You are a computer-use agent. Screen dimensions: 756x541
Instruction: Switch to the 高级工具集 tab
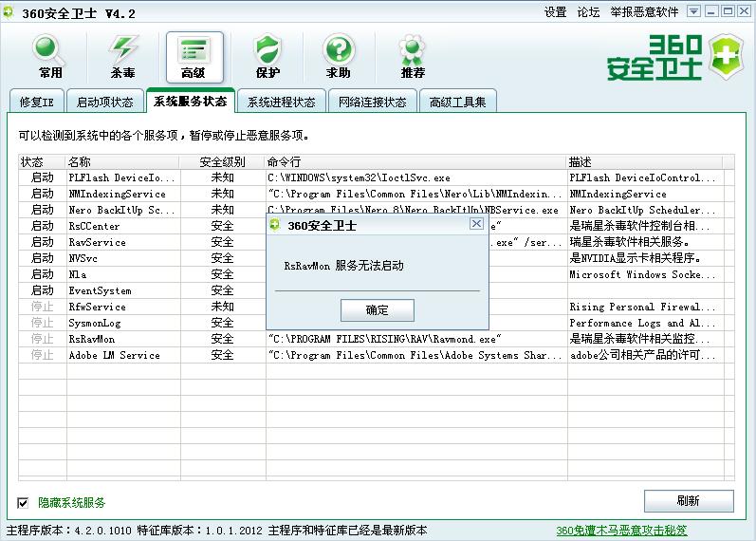tap(457, 102)
